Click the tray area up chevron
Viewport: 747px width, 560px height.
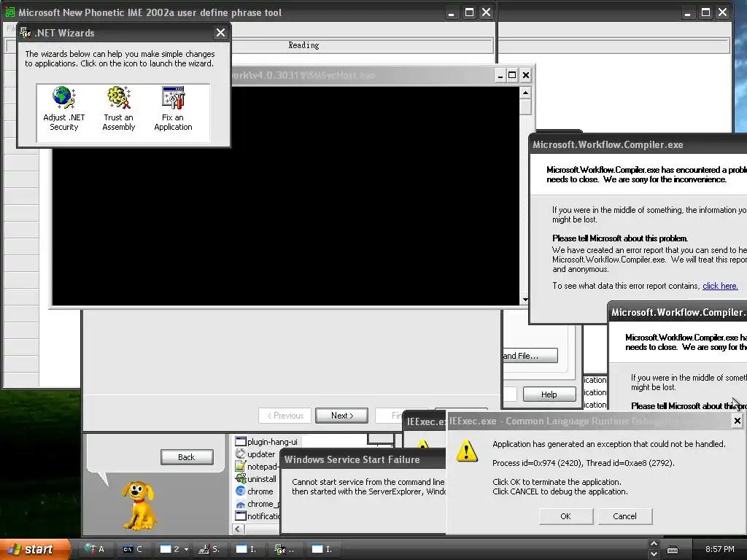(x=654, y=544)
